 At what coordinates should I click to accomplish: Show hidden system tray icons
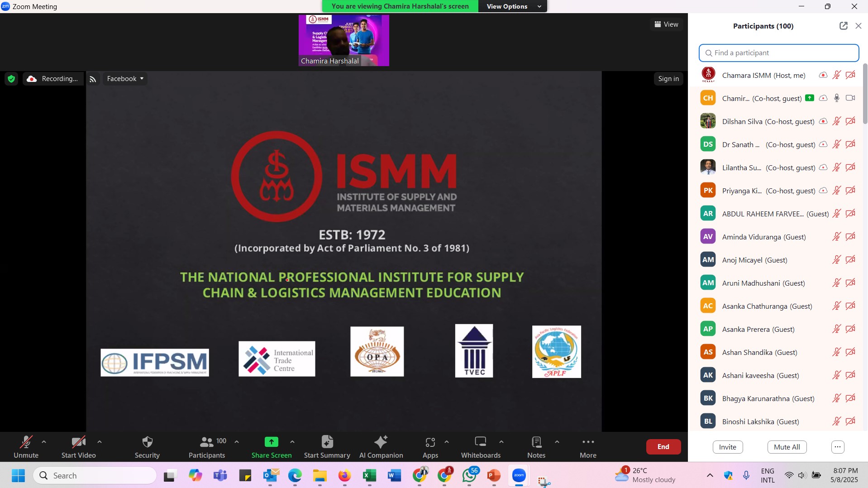(710, 475)
